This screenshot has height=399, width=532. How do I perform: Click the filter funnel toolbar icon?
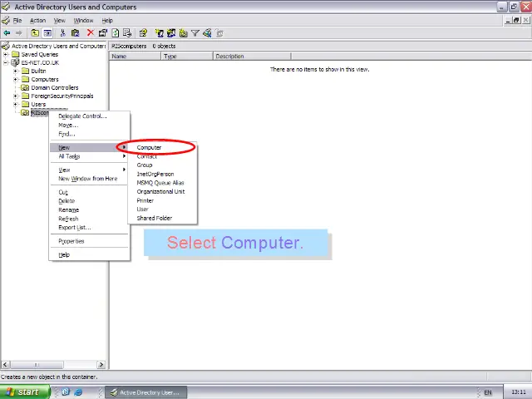195,33
